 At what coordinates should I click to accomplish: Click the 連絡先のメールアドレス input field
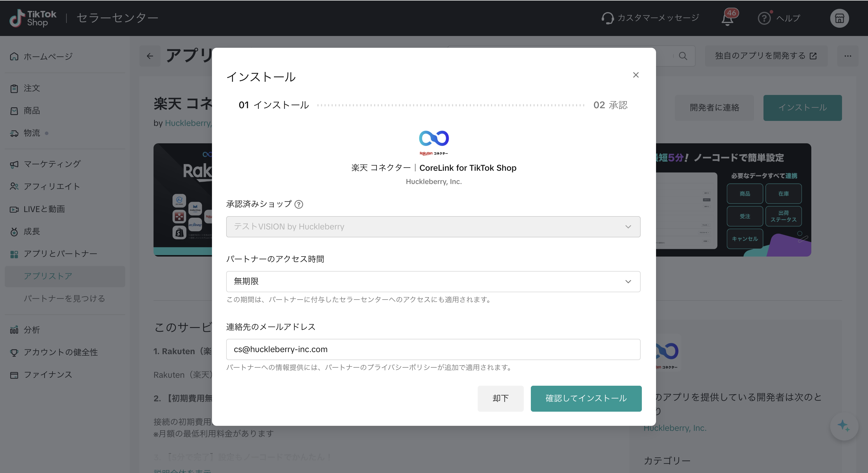coord(433,349)
